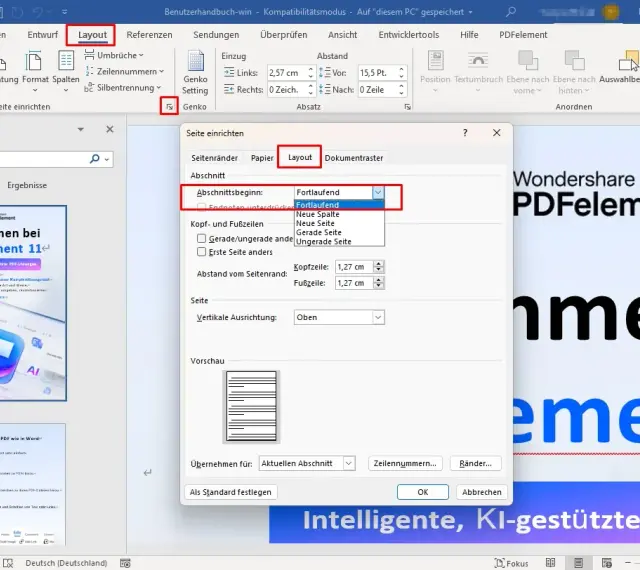640x570 pixels.
Task: Open the Referenzen ribbon tab
Action: click(x=149, y=35)
